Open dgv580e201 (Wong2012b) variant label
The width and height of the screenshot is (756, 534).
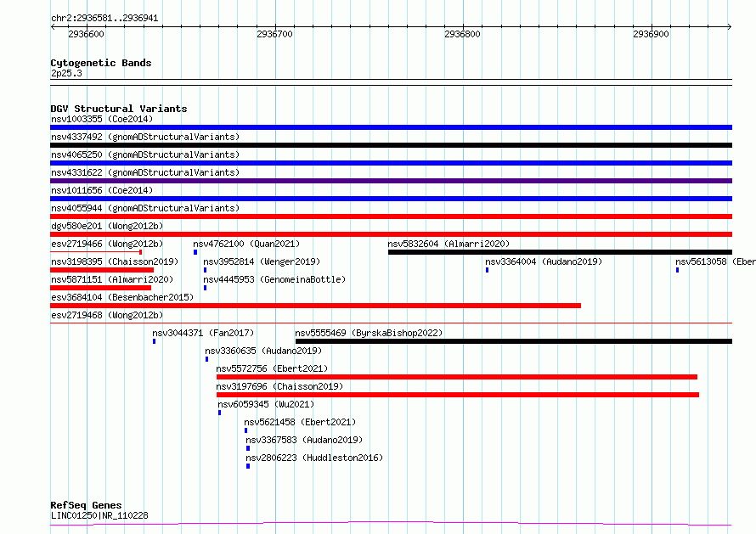(107, 226)
